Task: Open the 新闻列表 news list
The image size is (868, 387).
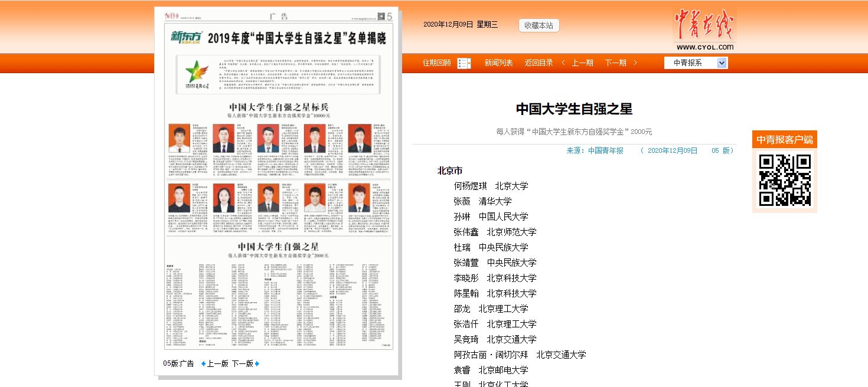Action: pos(498,63)
